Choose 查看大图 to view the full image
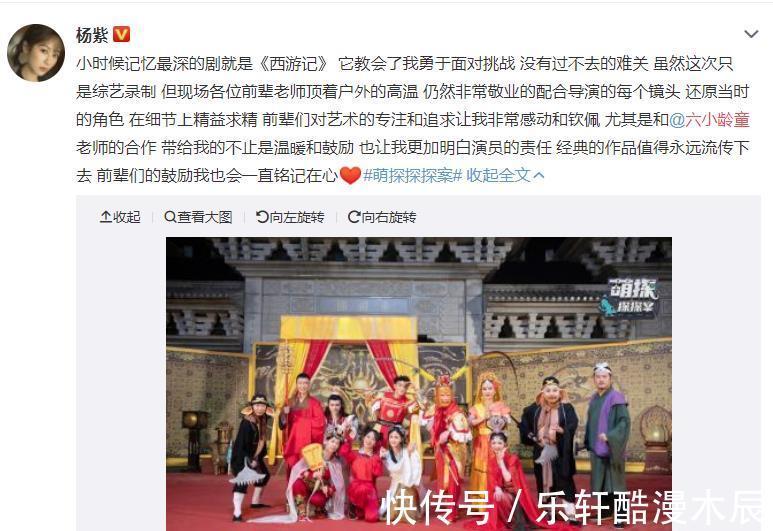 205,217
